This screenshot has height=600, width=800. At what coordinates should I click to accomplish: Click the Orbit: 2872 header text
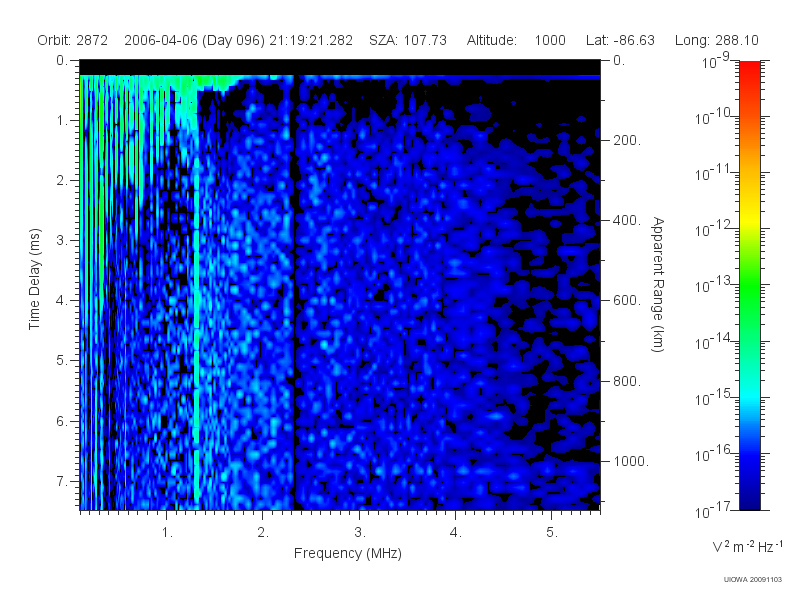(72, 40)
